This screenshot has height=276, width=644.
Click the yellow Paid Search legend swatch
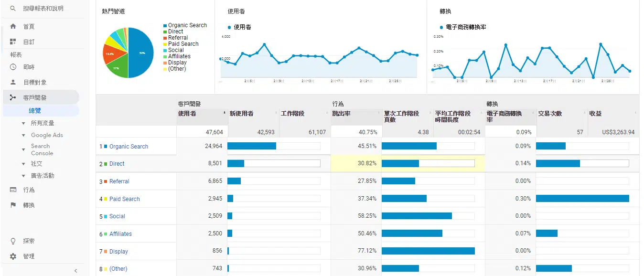(x=165, y=44)
